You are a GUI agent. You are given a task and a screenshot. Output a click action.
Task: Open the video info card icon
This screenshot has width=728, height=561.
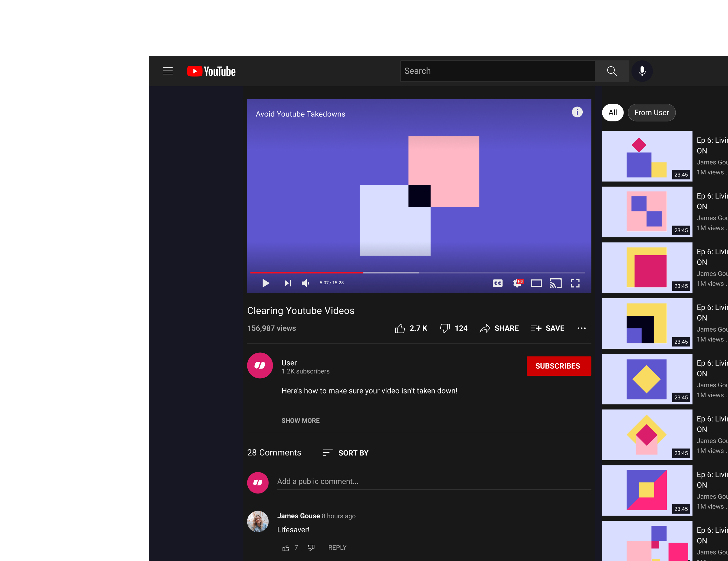pos(577,112)
